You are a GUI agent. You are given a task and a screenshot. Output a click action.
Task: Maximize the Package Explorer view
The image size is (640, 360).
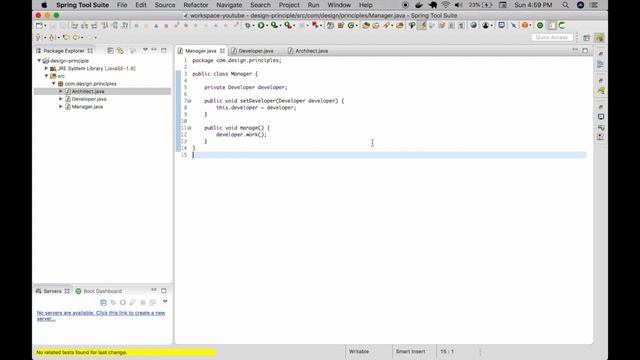click(x=164, y=50)
